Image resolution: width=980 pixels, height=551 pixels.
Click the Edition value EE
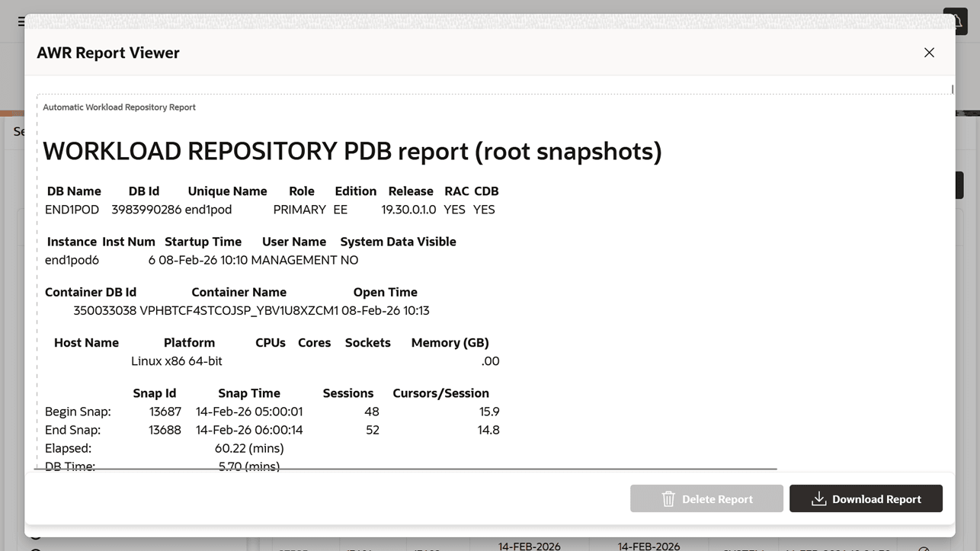click(x=340, y=210)
